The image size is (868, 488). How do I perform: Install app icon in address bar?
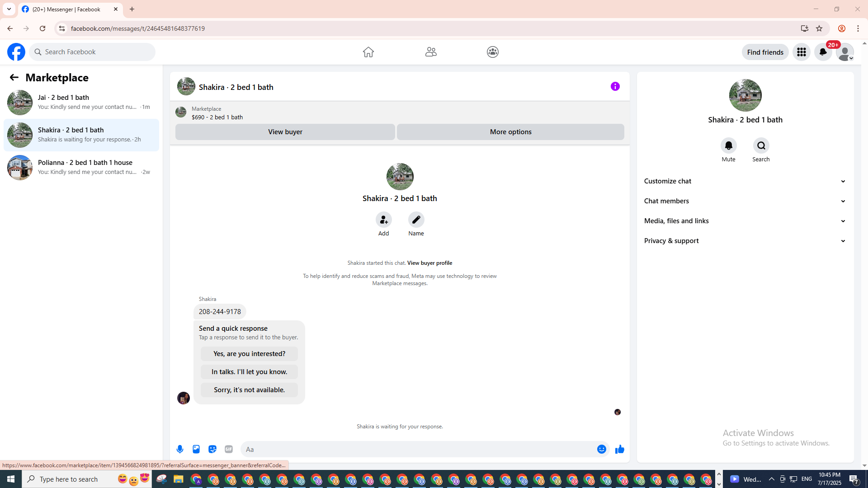(x=805, y=28)
